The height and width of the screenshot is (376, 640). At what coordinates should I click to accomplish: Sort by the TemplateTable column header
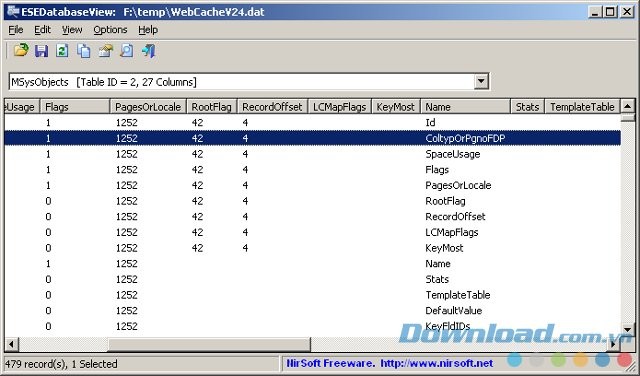click(x=582, y=107)
